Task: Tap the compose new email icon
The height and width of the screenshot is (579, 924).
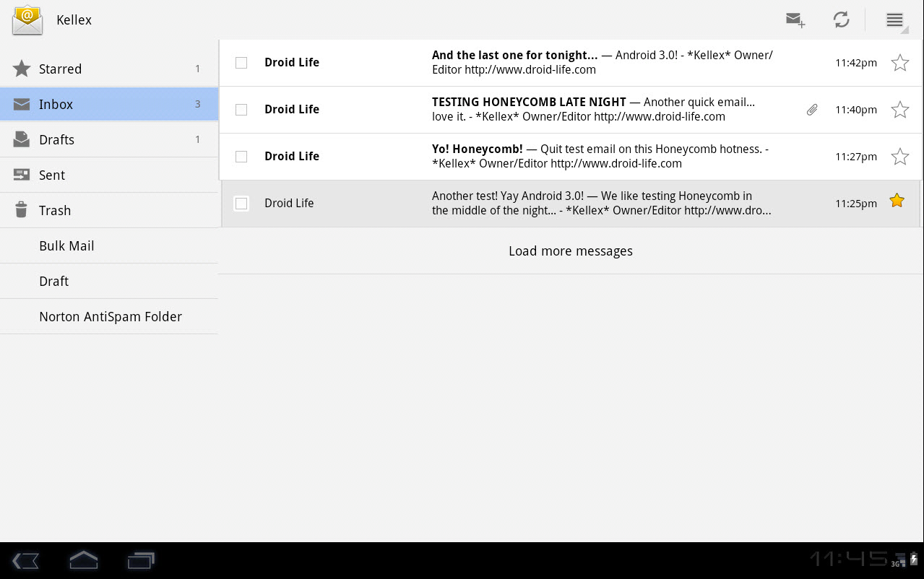Action: click(795, 20)
